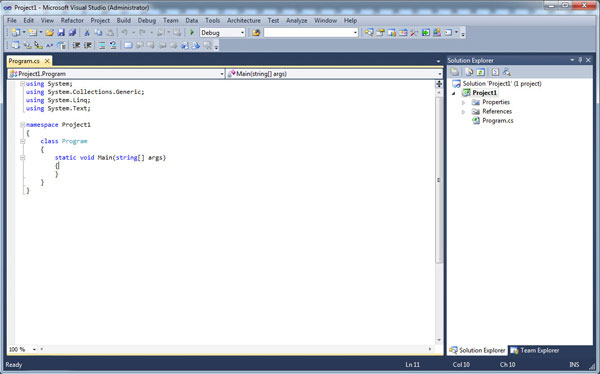Click the 'INS' status bar indicator

pos(574,364)
